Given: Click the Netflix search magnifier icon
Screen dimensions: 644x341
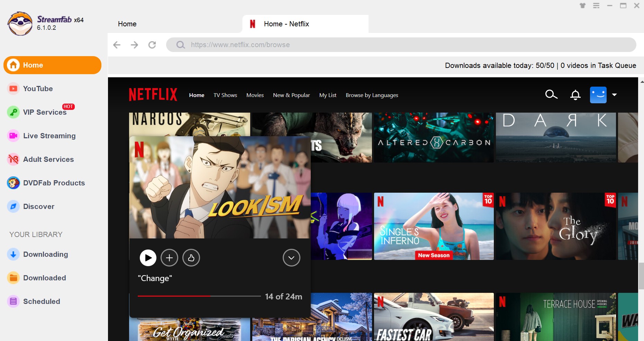Looking at the screenshot, I should [551, 95].
